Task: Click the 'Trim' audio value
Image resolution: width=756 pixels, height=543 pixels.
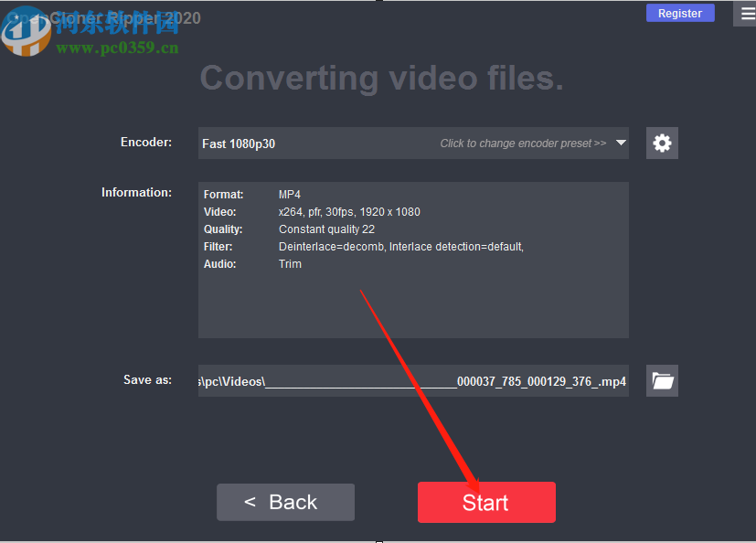Action: [290, 264]
